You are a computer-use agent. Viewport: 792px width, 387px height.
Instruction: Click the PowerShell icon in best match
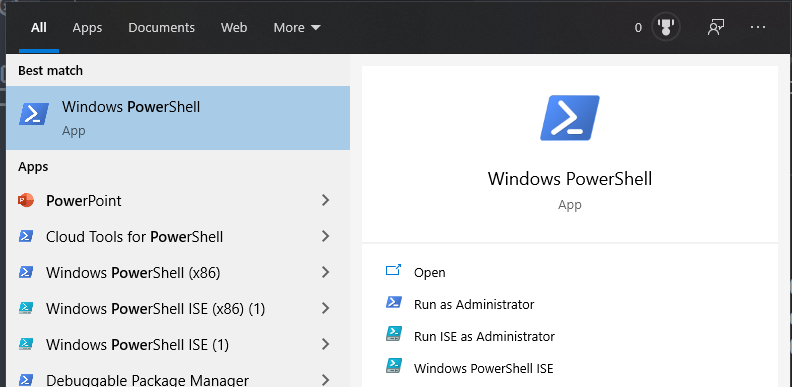point(34,114)
